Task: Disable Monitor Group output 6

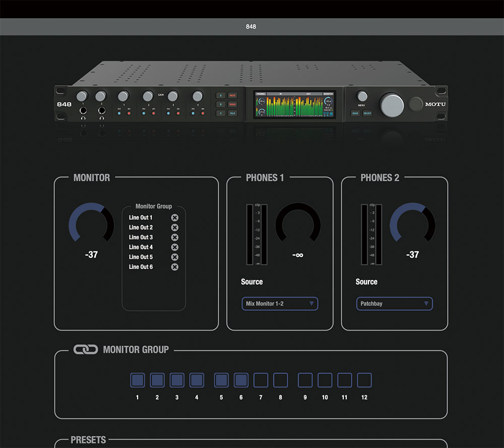Action: point(241,380)
